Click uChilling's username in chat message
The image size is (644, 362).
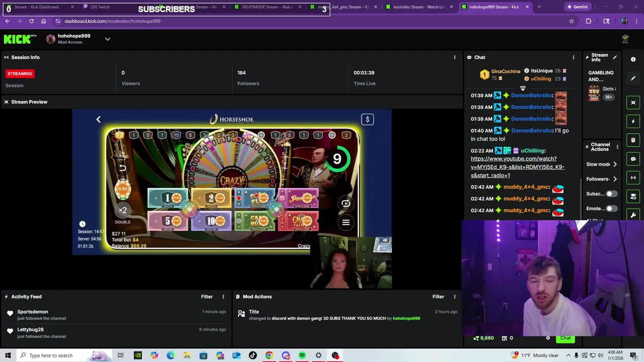pyautogui.click(x=532, y=151)
